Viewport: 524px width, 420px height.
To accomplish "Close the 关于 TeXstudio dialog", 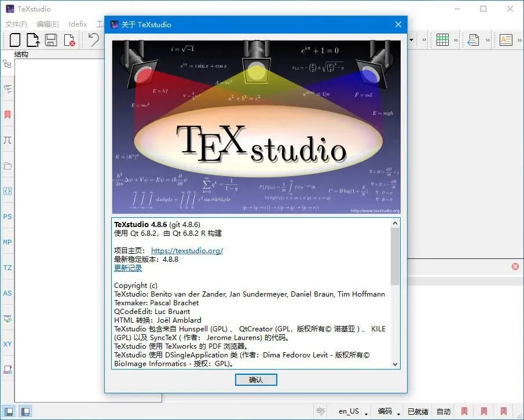I will pyautogui.click(x=398, y=24).
